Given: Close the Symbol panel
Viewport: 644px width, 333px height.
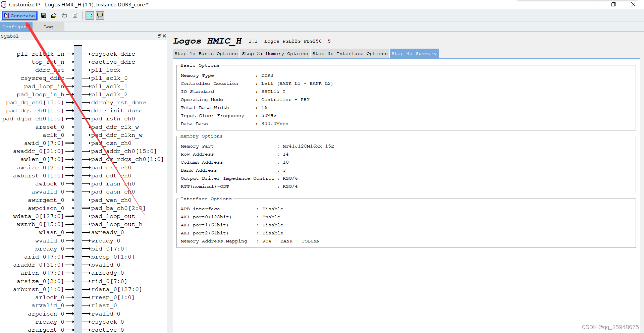Looking at the screenshot, I should click(164, 36).
